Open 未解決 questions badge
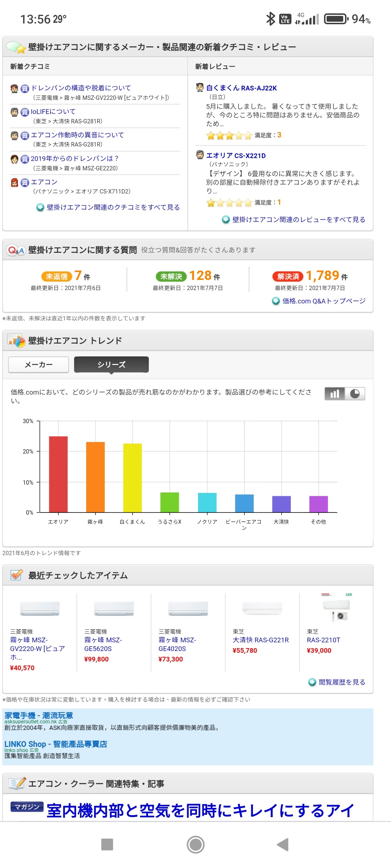This screenshot has height=868, width=391. tap(171, 277)
